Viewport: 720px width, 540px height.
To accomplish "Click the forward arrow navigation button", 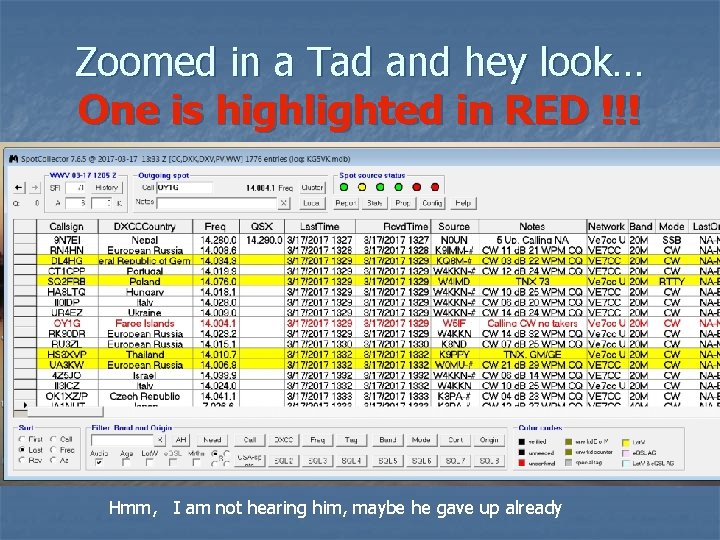I will click(x=34, y=187).
